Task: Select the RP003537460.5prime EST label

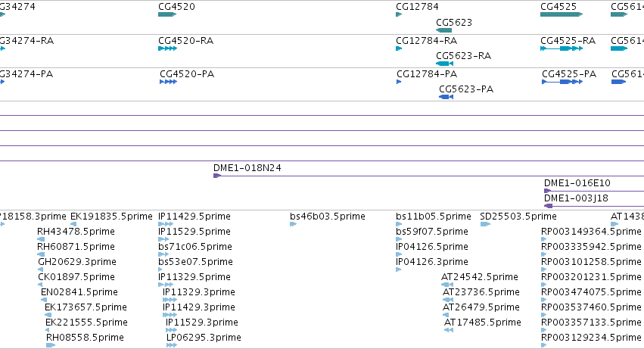Action: [592, 307]
